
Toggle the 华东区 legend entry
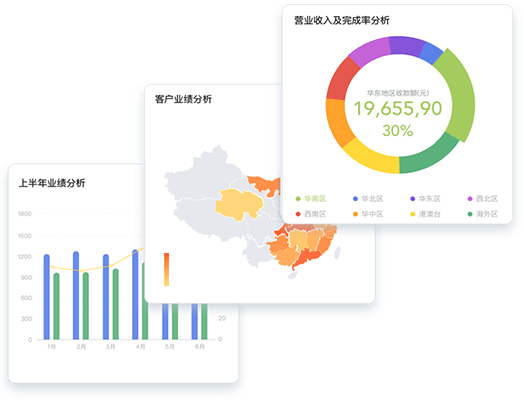(425, 199)
